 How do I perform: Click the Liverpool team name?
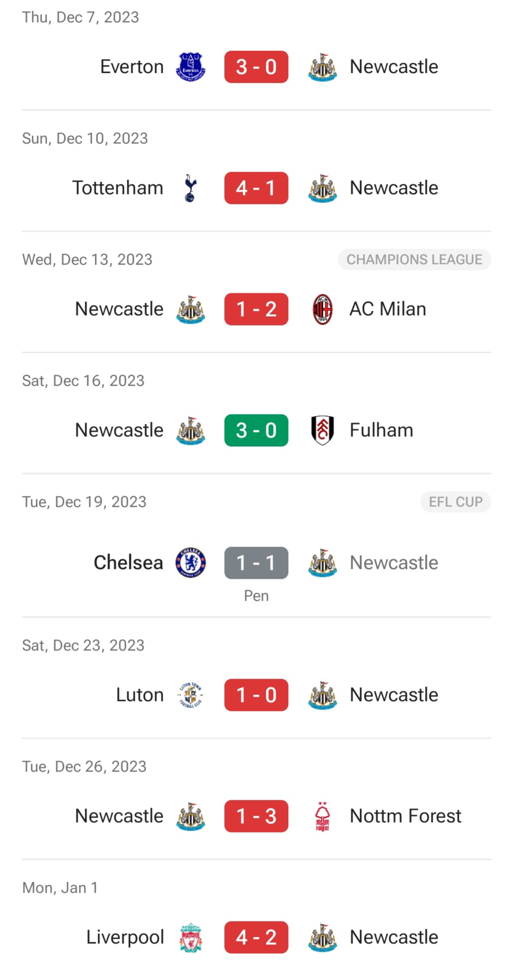point(125,937)
